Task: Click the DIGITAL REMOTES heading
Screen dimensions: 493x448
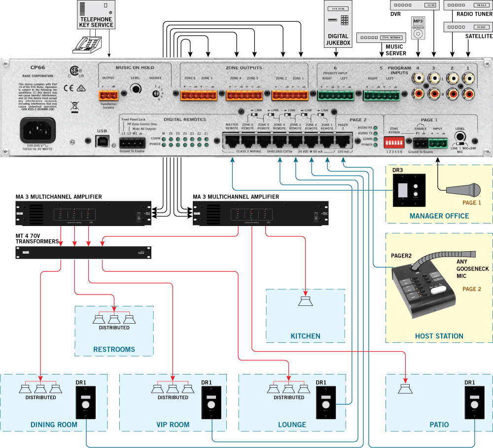Action: coord(185,119)
